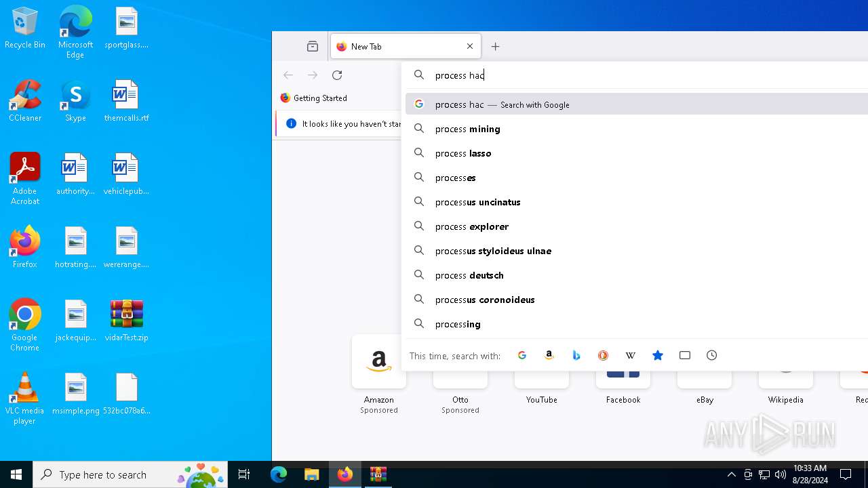868x488 pixels.
Task: Choose suggestion 'process mining'
Action: (637, 129)
